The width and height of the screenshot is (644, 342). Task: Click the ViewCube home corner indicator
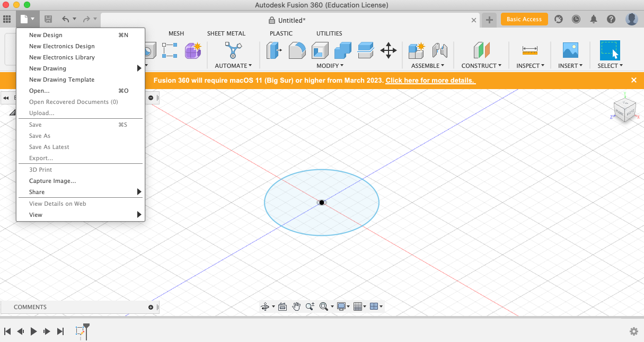624,110
